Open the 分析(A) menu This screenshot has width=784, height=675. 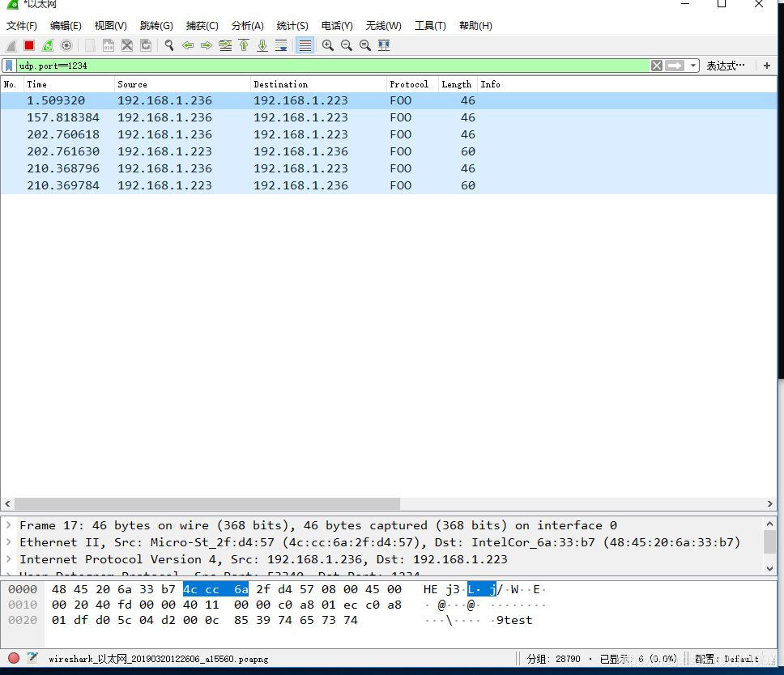point(248,25)
